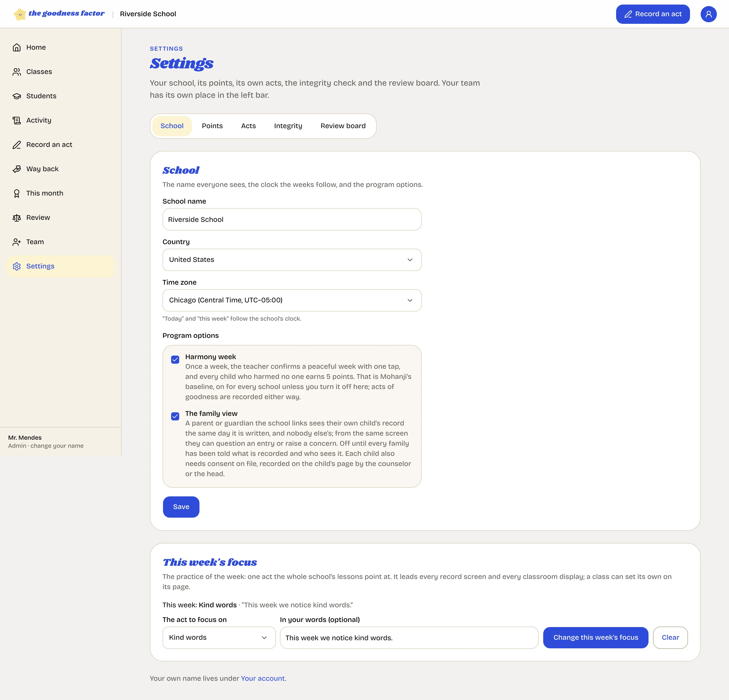Open Students in the sidebar
Viewport: 729px width, 700px height.
(60, 96)
